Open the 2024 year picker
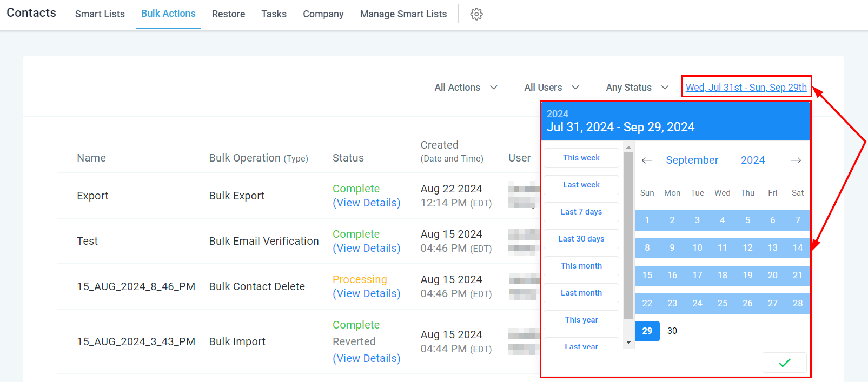Image resolution: width=868 pixels, height=382 pixels. pos(753,160)
